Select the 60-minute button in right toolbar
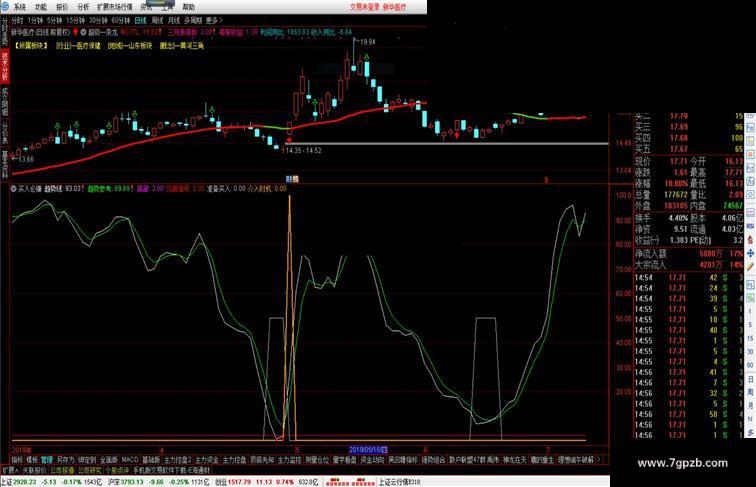Screen dimensions: 756x487 click(x=750, y=365)
